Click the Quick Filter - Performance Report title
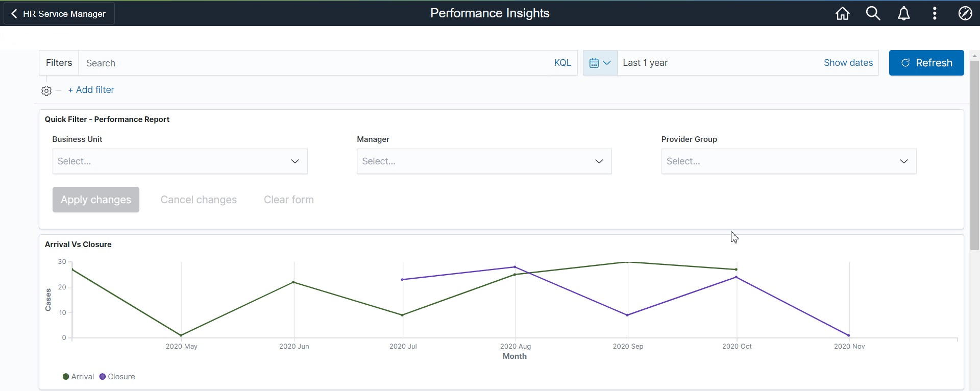 click(x=107, y=119)
